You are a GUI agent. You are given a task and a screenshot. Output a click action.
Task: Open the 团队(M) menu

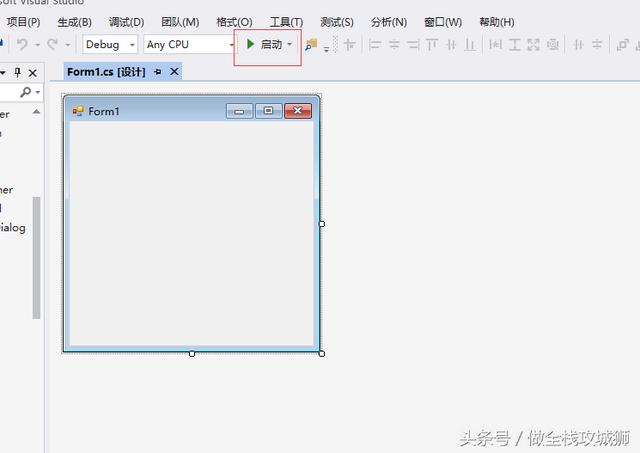(x=180, y=22)
